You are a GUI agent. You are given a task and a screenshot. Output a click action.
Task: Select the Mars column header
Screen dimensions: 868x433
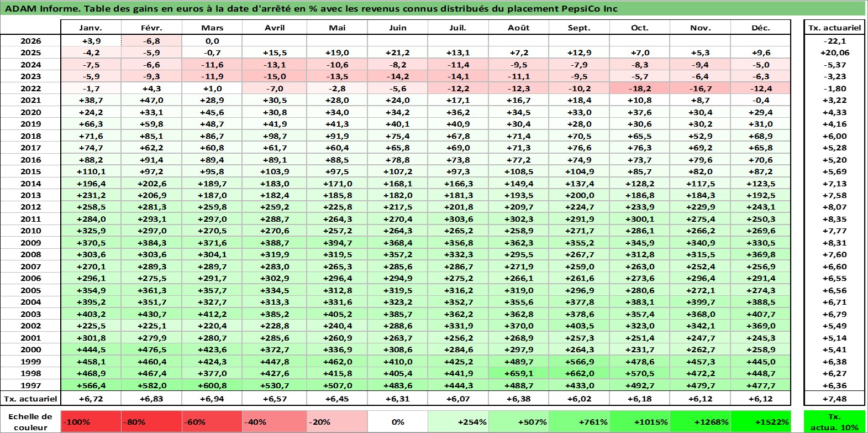(212, 28)
